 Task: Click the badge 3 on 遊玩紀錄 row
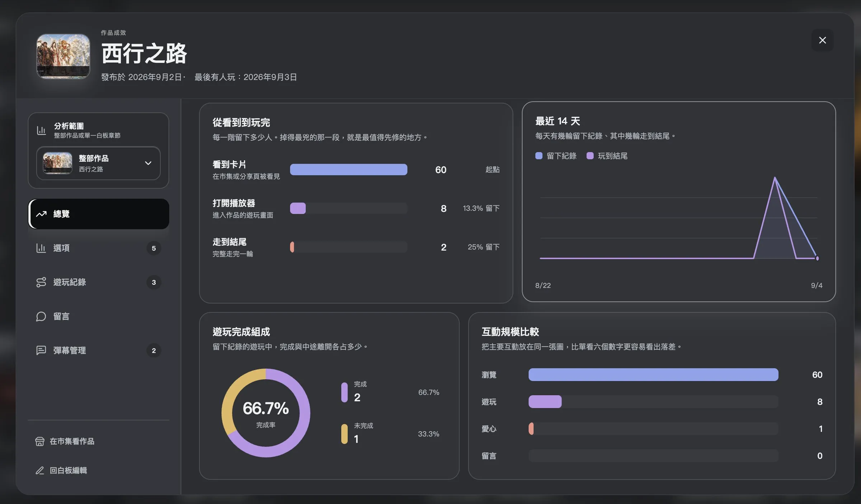click(x=154, y=282)
